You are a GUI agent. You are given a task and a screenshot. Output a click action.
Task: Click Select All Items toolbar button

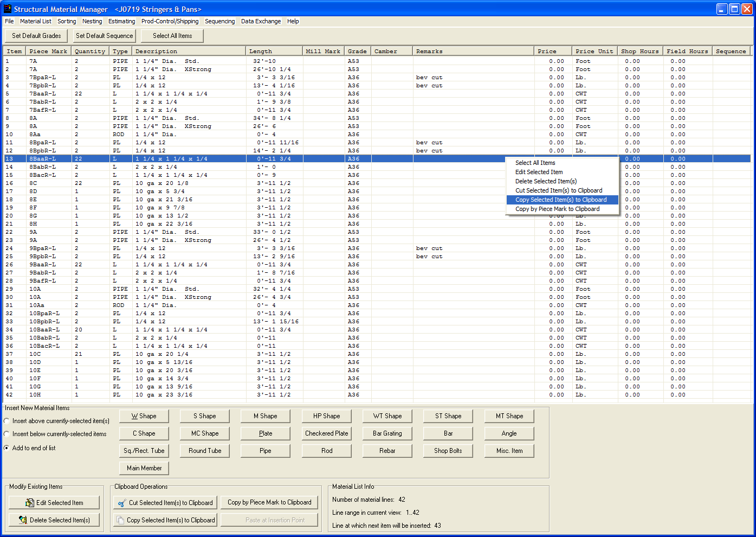tap(172, 36)
